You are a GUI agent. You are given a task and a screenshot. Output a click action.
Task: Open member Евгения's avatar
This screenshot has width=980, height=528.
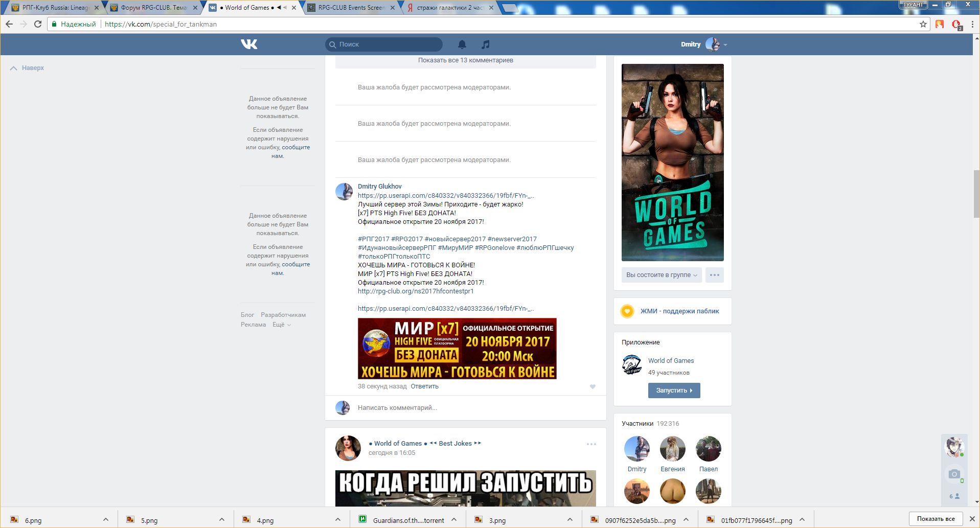[673, 449]
